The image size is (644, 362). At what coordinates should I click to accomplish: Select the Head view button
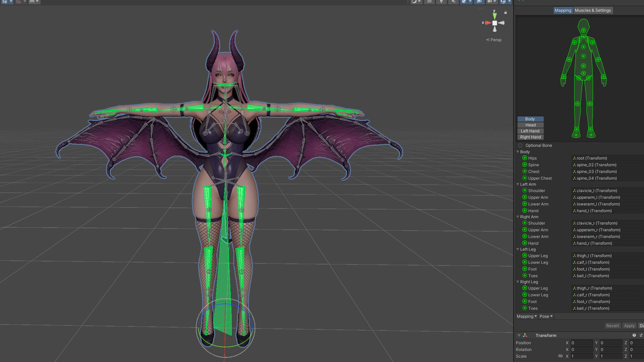click(x=530, y=125)
